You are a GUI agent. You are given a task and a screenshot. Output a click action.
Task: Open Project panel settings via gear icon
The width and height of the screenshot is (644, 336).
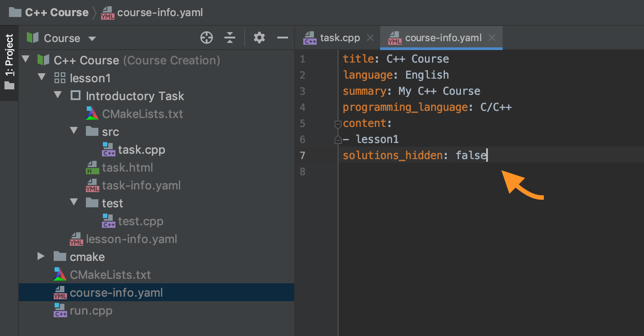259,38
